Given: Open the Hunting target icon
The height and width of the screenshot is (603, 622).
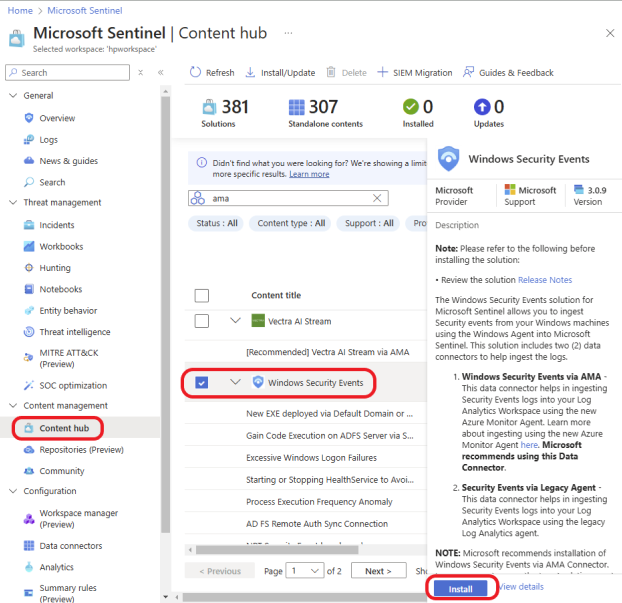Looking at the screenshot, I should pos(29,268).
